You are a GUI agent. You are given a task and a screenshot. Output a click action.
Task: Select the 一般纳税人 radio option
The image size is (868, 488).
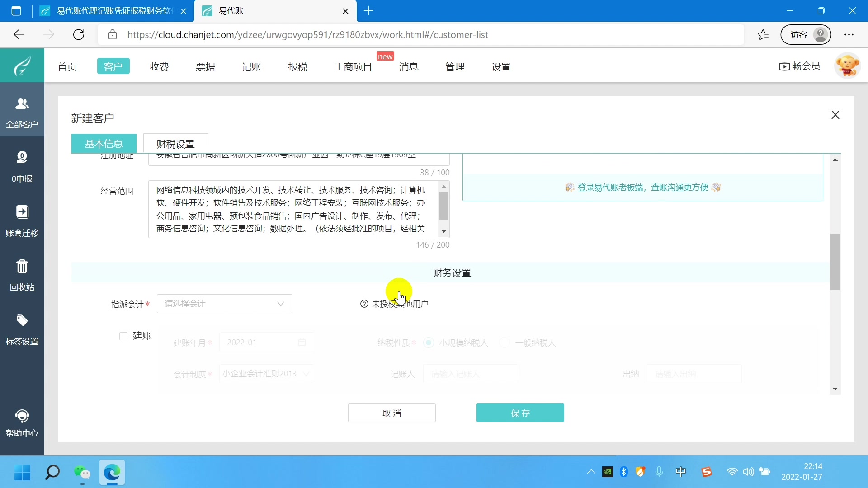(504, 343)
